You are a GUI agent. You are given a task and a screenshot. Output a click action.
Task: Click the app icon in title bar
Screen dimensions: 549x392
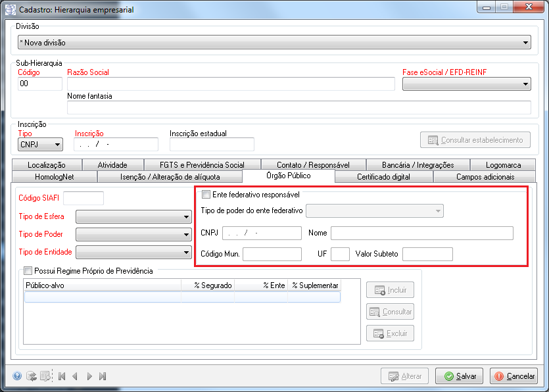(x=12, y=11)
